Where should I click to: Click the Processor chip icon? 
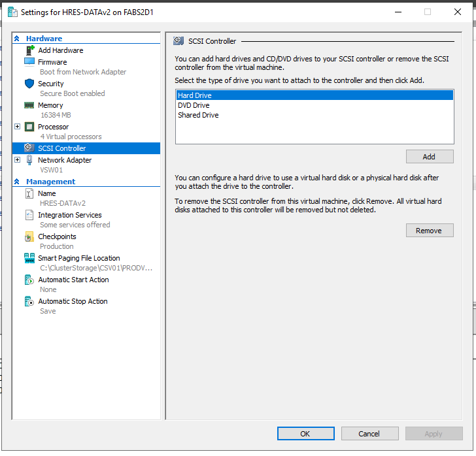[x=29, y=127]
